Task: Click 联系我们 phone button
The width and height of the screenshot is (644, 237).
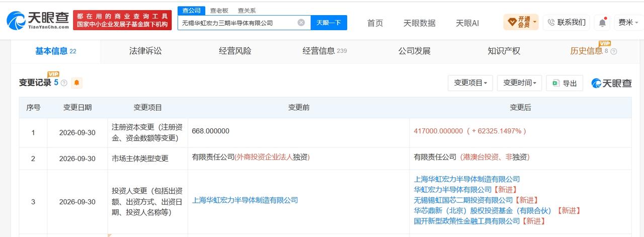Action: click(x=567, y=22)
